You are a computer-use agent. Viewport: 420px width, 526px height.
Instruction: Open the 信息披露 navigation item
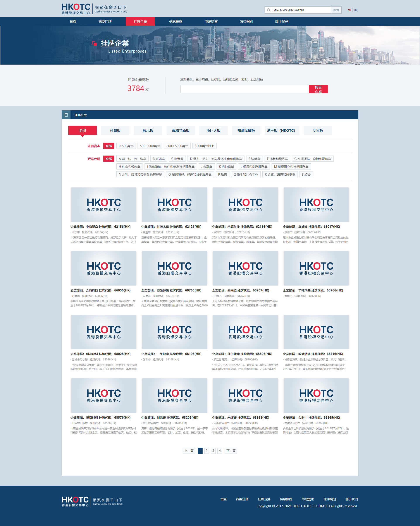pos(176,21)
